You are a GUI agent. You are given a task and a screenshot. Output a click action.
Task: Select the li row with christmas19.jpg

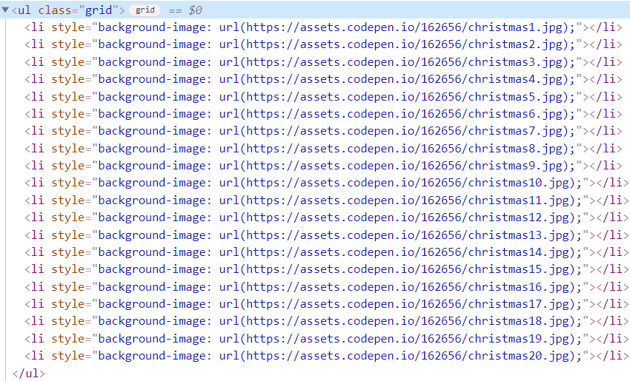point(327,338)
